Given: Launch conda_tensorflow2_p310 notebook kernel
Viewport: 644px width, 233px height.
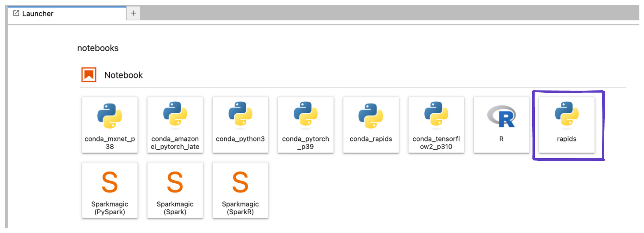Looking at the screenshot, I should point(436,125).
